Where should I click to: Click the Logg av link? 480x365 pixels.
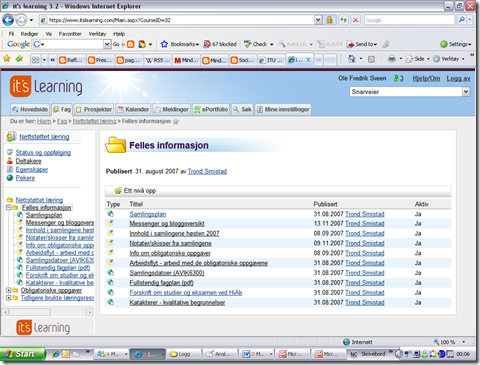click(458, 78)
